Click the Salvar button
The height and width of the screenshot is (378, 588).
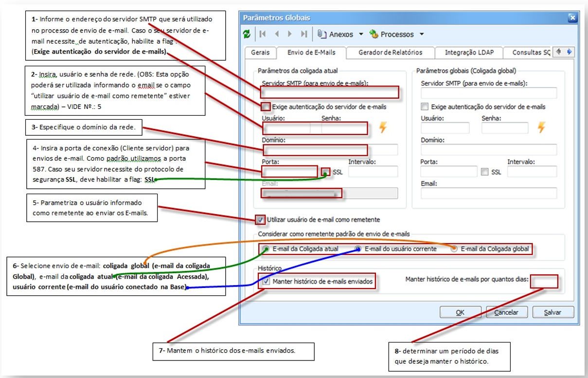click(x=553, y=312)
